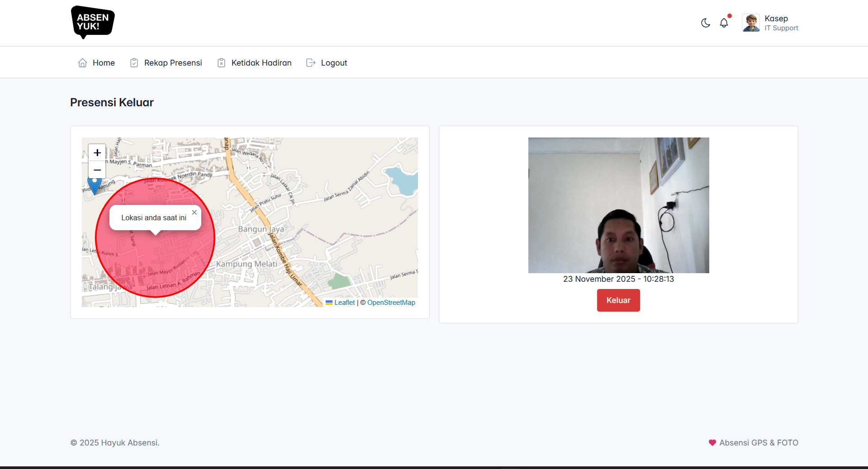Screen dimensions: 868x469
Task: Click the Home house icon
Action: tap(82, 63)
